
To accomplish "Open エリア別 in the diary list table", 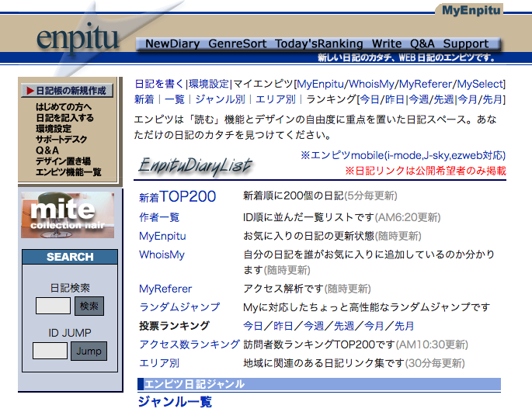I will pos(159,363).
